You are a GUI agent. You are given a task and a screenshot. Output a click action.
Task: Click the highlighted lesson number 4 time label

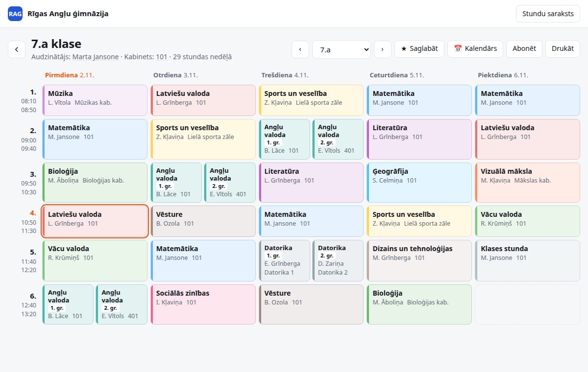coord(29,222)
